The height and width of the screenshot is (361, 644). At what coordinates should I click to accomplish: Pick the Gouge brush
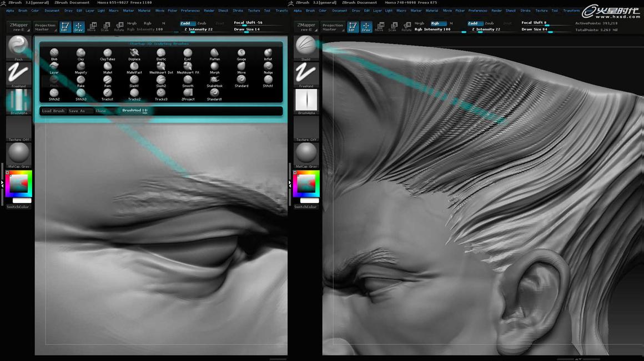[241, 54]
